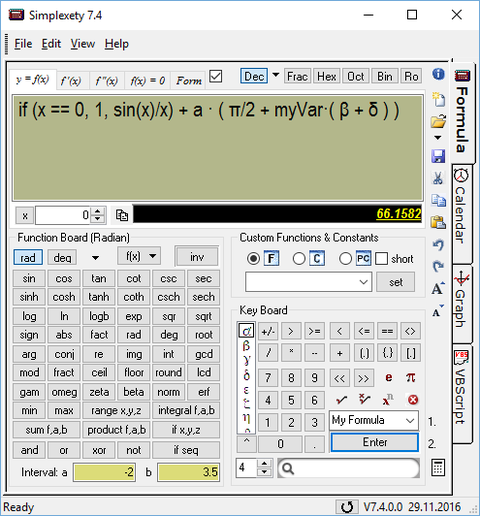
Task: Copy the result using icon beside display
Action: (x=122, y=215)
